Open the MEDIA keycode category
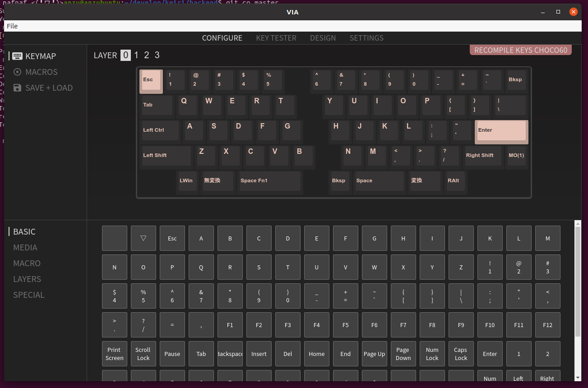 25,248
